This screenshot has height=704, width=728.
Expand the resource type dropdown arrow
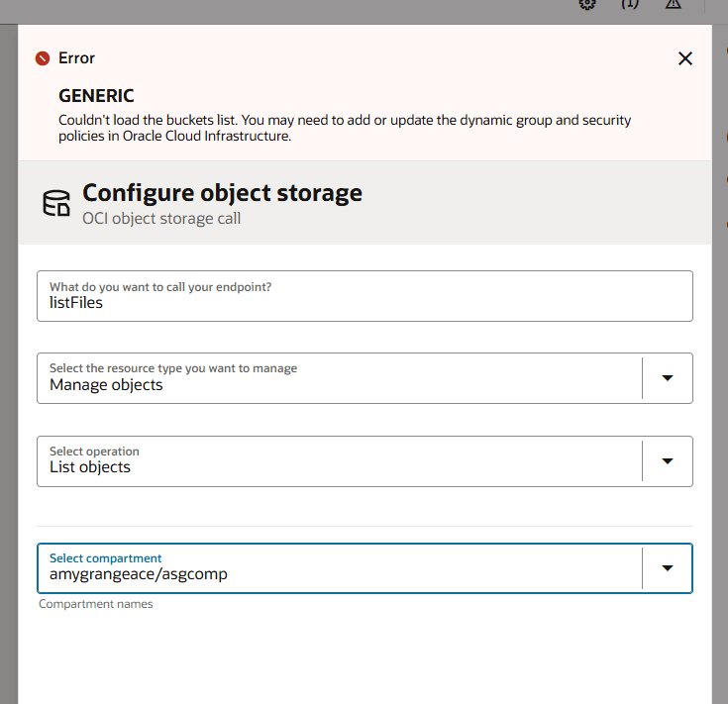(x=668, y=378)
